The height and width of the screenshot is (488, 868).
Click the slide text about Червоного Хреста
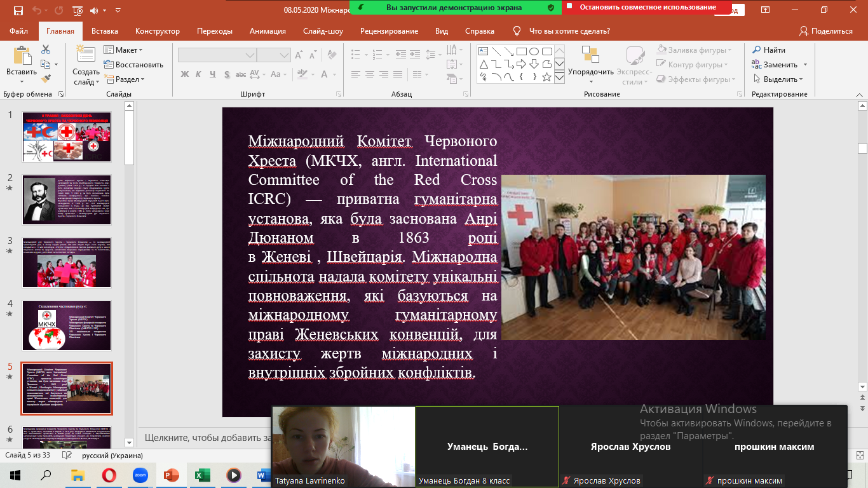coord(373,256)
